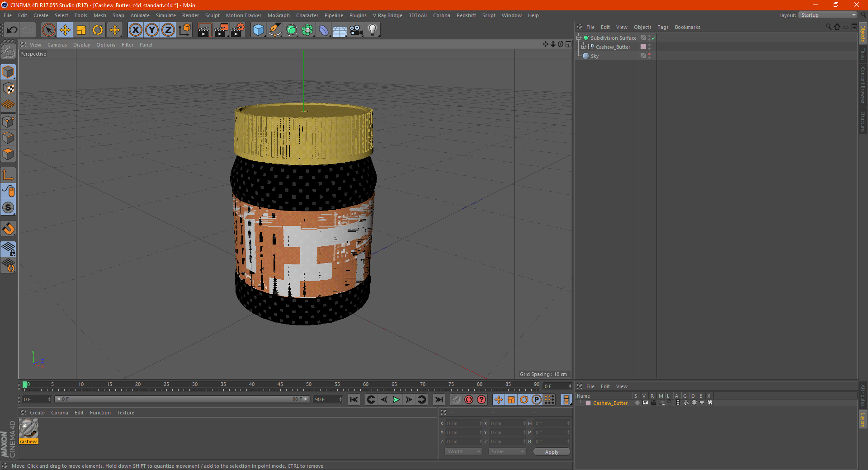Add a Light object bulb icon

(372, 30)
